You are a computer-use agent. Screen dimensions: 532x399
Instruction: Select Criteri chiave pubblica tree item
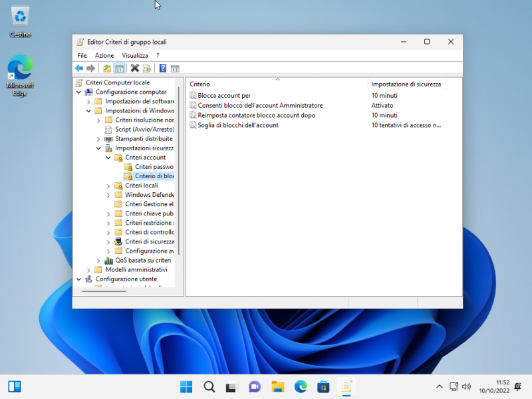(149, 213)
